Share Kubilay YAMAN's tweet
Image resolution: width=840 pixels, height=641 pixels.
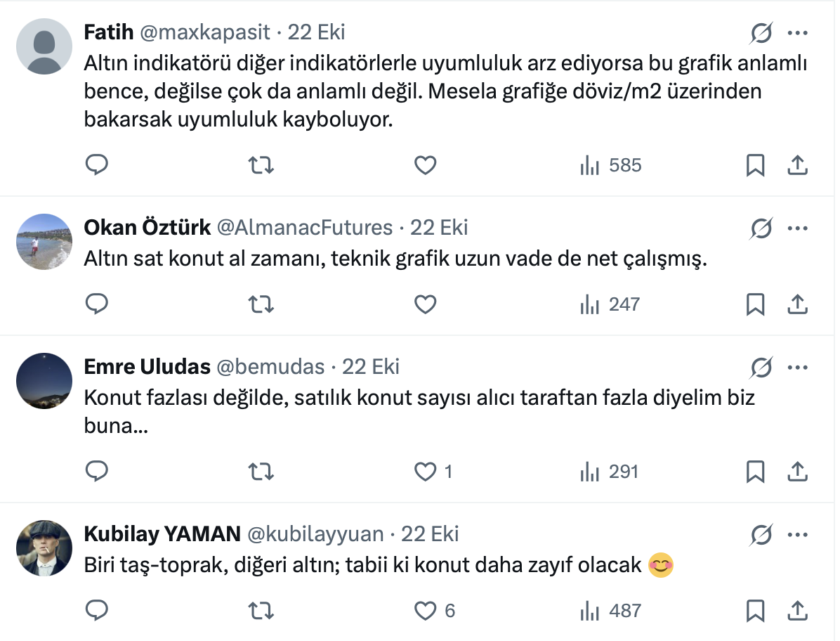click(796, 611)
